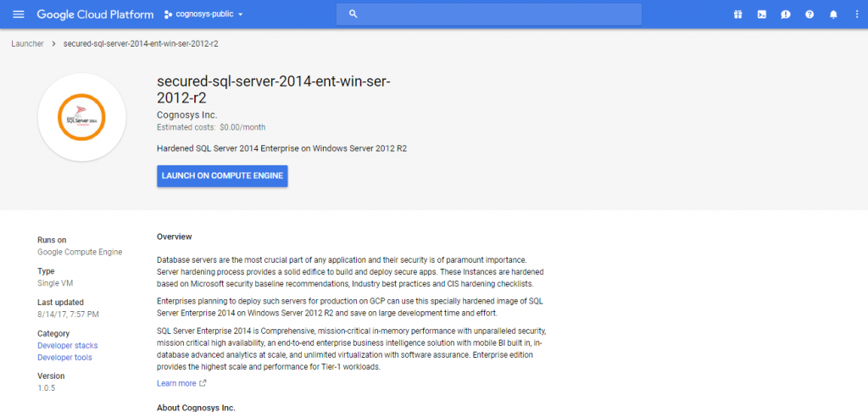The width and height of the screenshot is (868, 412).
Task: Go to Launcher breadcrumb
Action: (27, 43)
